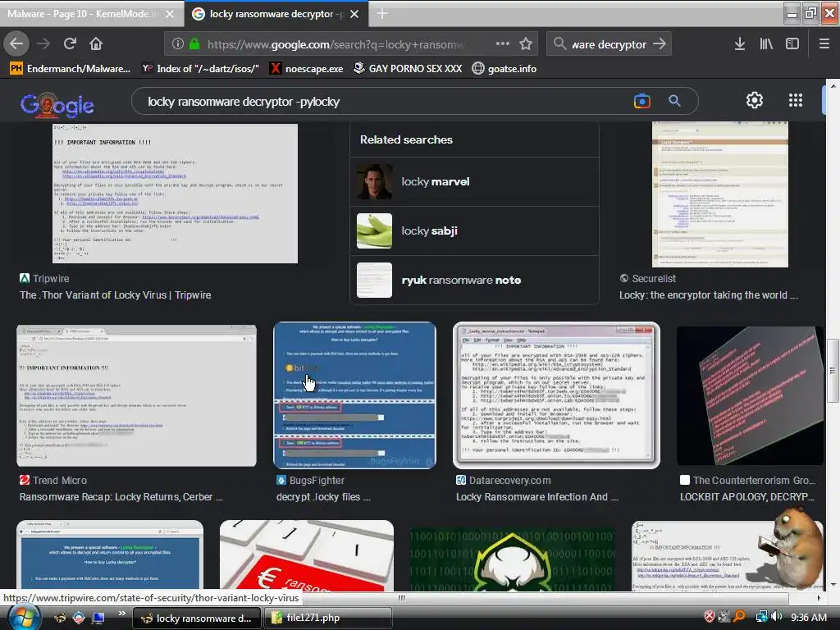This screenshot has width=840, height=630.
Task: Open a new browser tab
Action: [x=382, y=13]
